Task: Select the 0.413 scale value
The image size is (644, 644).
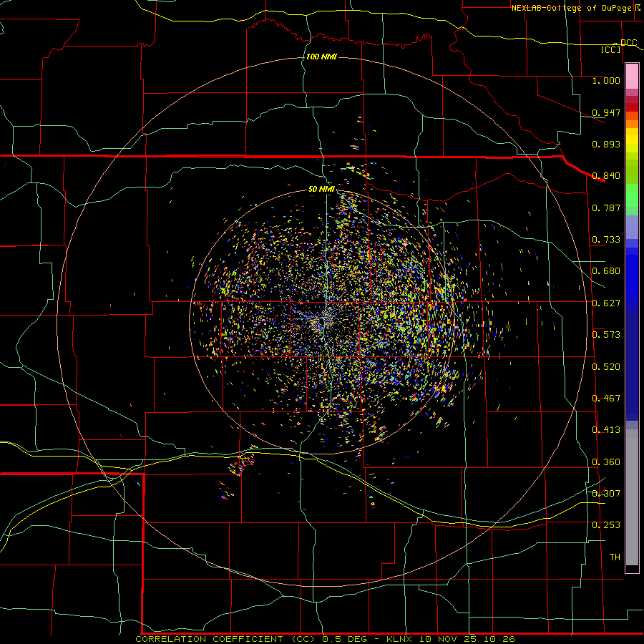Action: [x=606, y=430]
